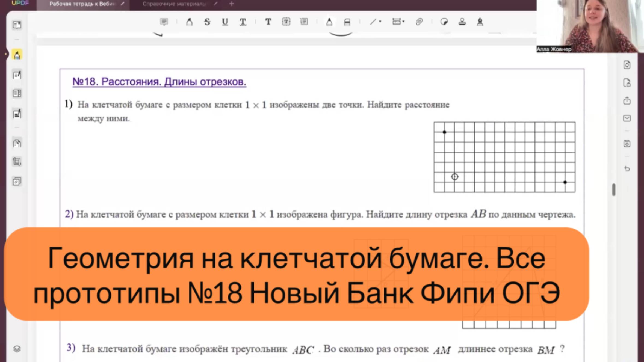
Task: Open the stamp tool
Action: [462, 22]
